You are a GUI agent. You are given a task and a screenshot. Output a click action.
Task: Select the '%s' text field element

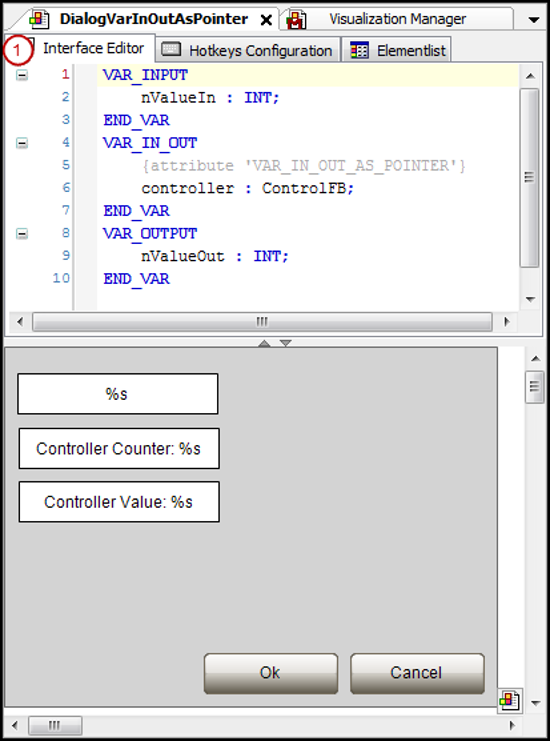point(118,394)
